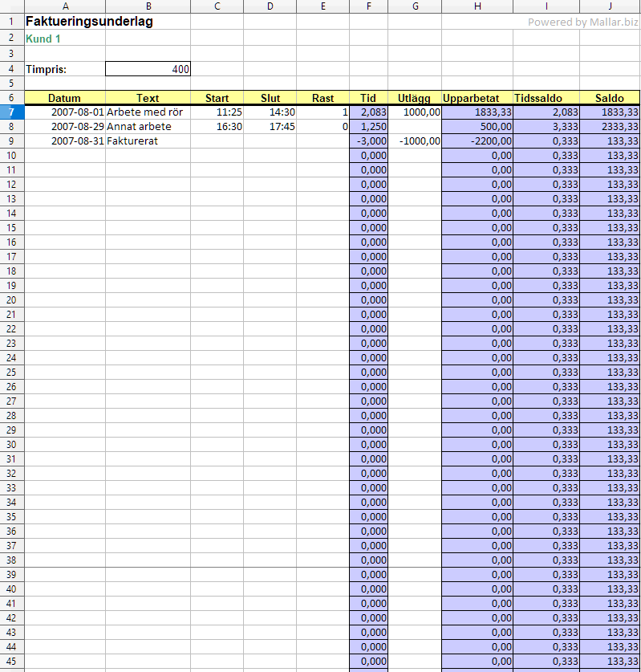
Task: Select row header 1
Action: click(x=12, y=22)
